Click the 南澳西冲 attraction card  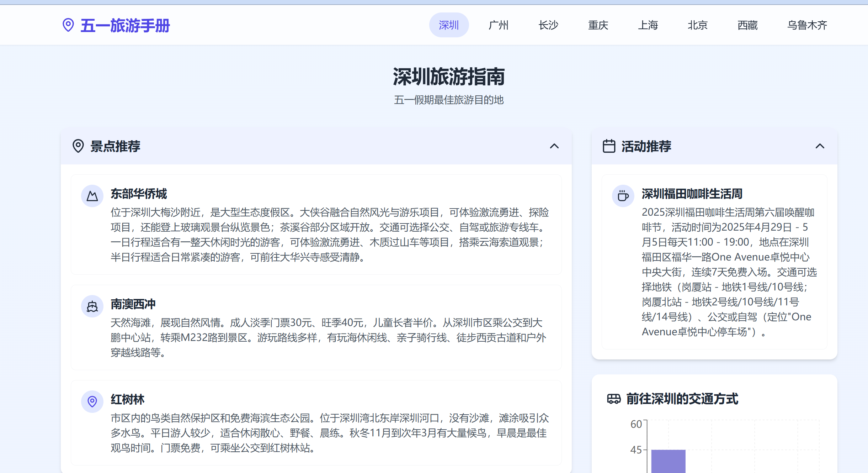pos(316,327)
